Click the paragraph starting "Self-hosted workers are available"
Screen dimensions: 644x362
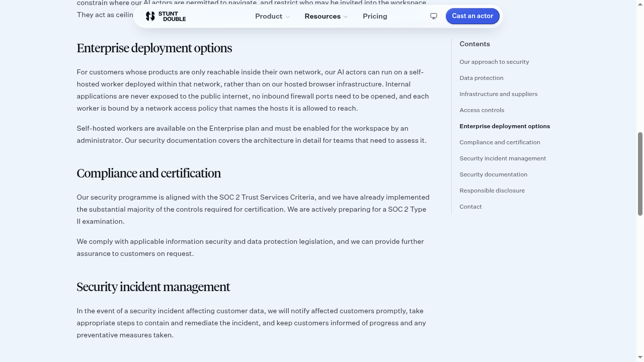[253, 134]
